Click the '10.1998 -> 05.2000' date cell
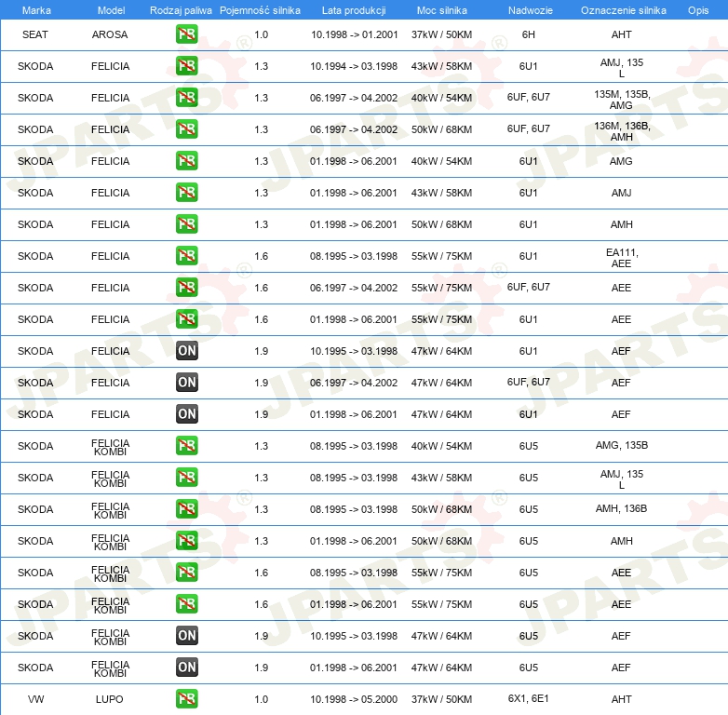This screenshot has width=728, height=715. 355,699
